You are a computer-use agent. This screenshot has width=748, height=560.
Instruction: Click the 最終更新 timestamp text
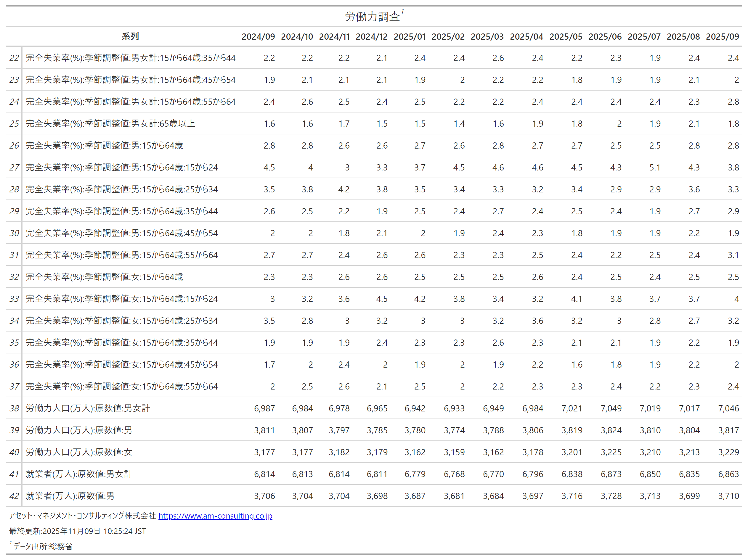(x=78, y=531)
